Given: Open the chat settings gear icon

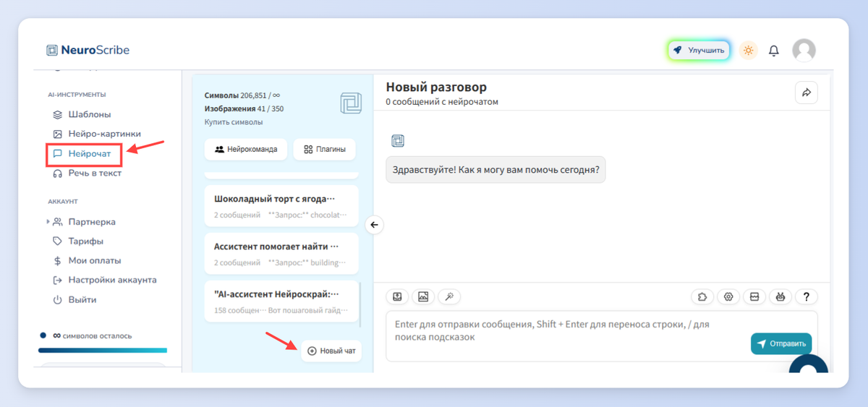Looking at the screenshot, I should [728, 296].
